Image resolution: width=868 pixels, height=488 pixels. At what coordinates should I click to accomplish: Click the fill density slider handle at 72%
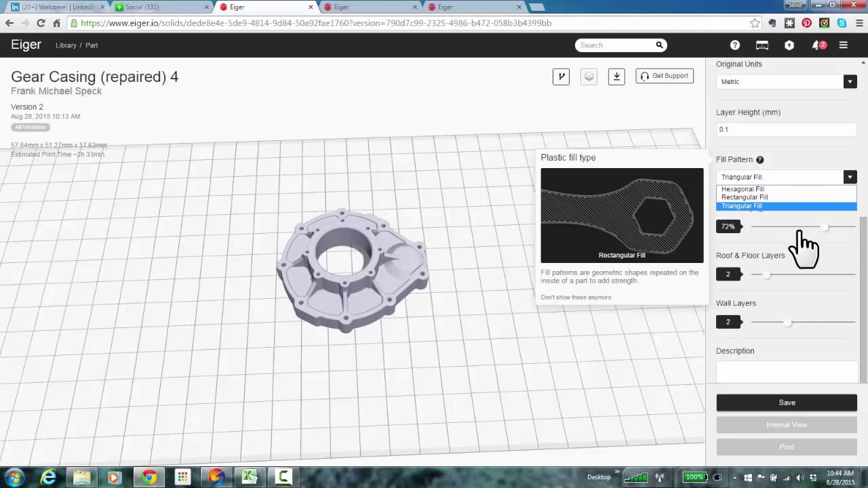(x=825, y=227)
